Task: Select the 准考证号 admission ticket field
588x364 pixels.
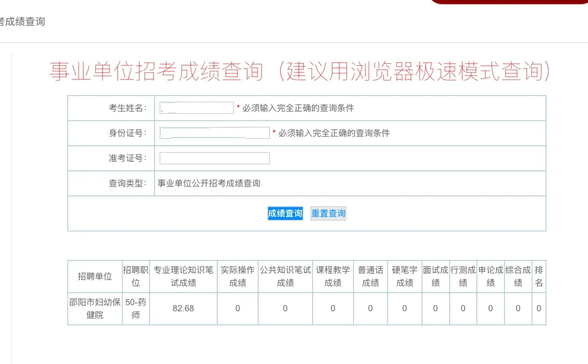Action: (214, 158)
